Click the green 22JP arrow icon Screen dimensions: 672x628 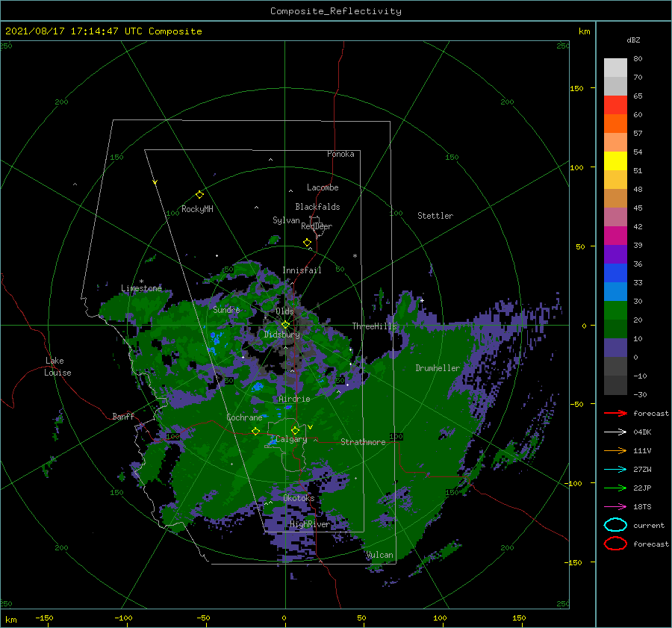615,488
